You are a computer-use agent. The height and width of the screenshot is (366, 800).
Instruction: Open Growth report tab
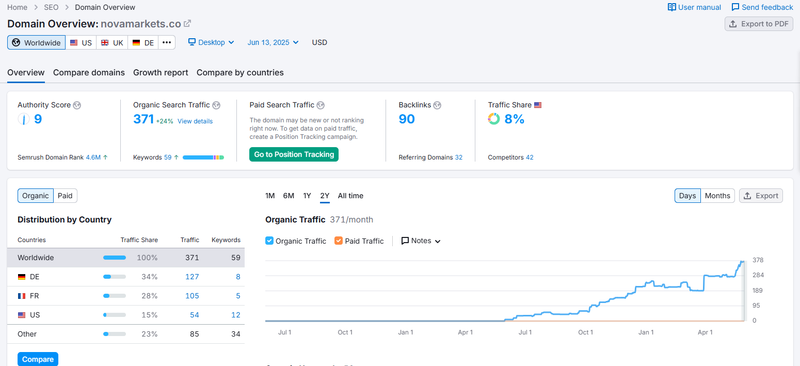(161, 72)
